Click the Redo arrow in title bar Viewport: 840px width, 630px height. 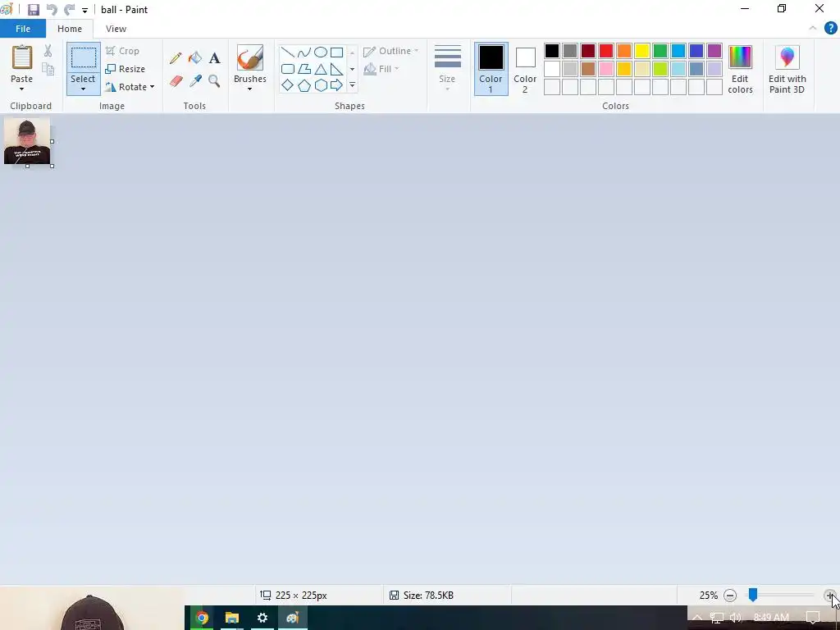coord(69,10)
